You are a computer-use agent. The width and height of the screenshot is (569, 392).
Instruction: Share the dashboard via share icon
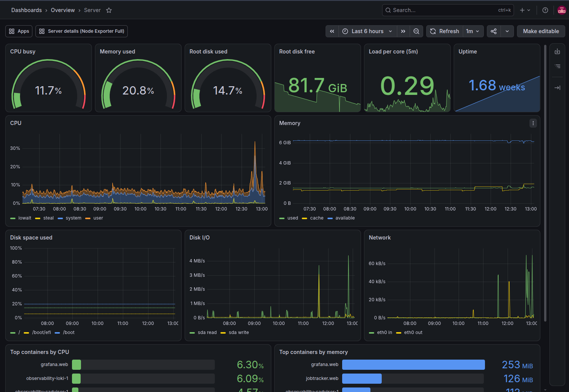494,31
